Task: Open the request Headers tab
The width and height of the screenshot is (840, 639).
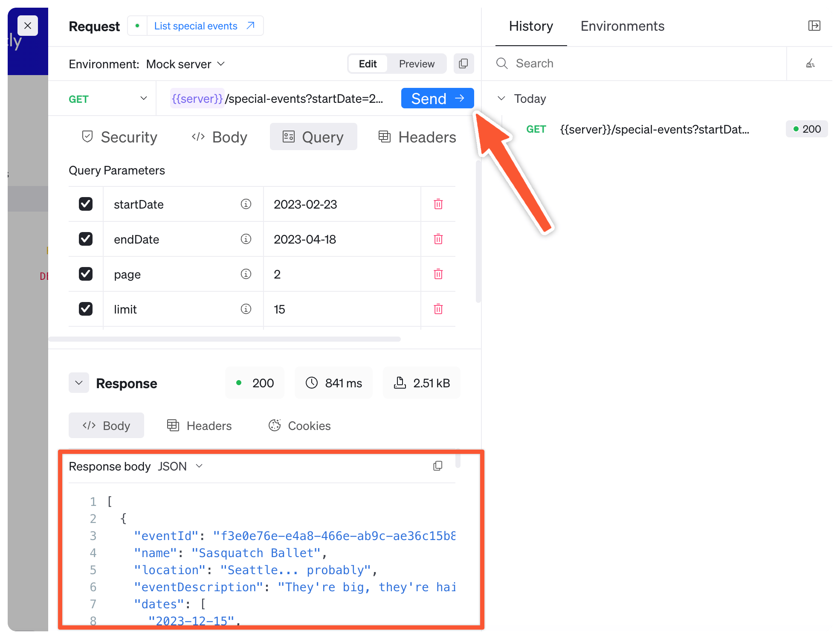Action: coord(417,137)
